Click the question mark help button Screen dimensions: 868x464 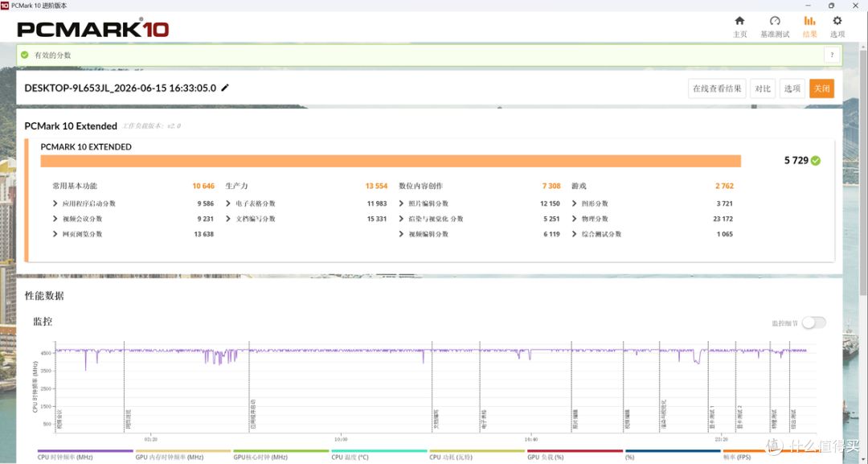[x=832, y=55]
